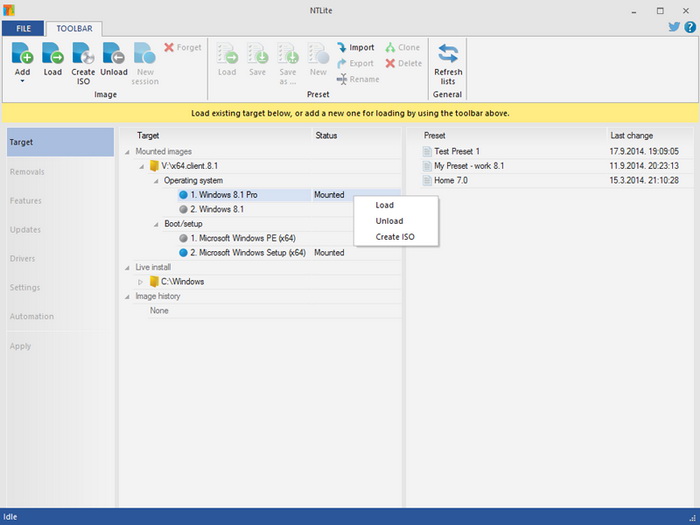Select the 1. Windows 8.1 Pro entry

pos(224,195)
